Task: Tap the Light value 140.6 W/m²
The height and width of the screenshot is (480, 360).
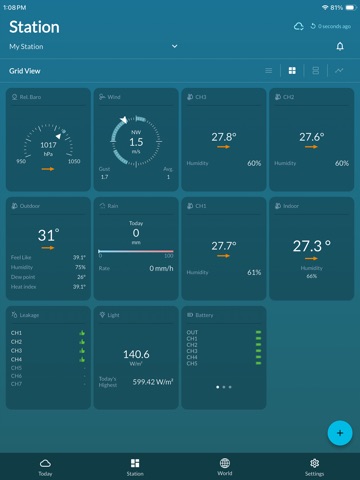Action: tap(136, 357)
